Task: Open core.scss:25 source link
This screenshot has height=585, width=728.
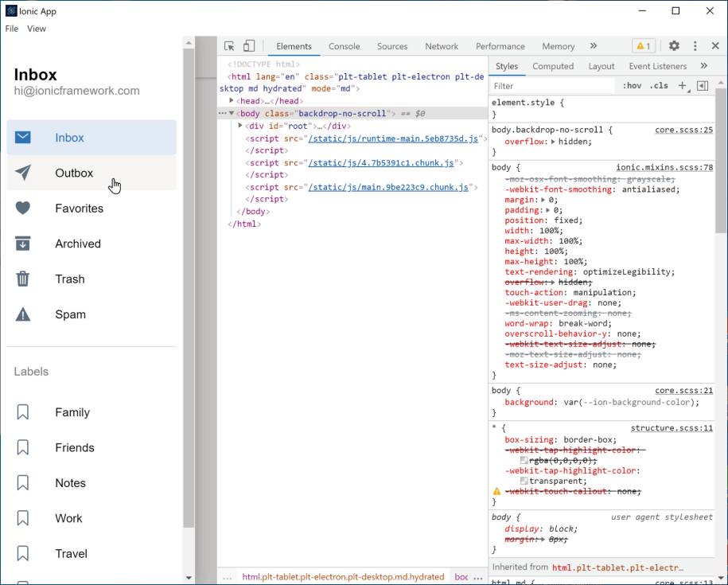Action: click(684, 130)
